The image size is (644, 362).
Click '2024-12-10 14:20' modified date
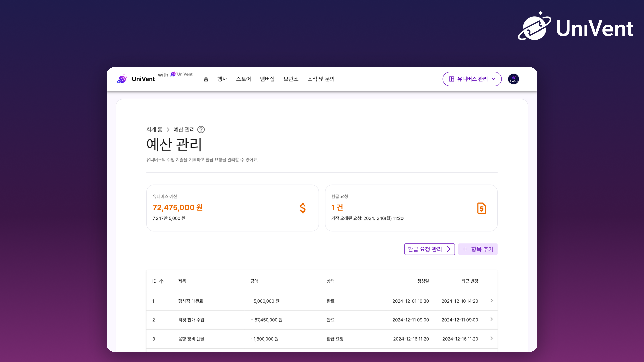pos(460,301)
